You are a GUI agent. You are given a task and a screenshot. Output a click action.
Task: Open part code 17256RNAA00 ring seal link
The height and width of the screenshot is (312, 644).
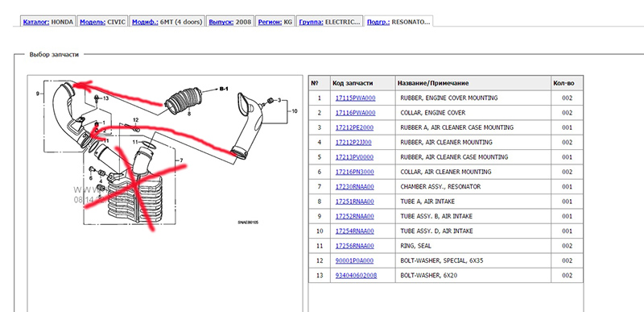(355, 246)
